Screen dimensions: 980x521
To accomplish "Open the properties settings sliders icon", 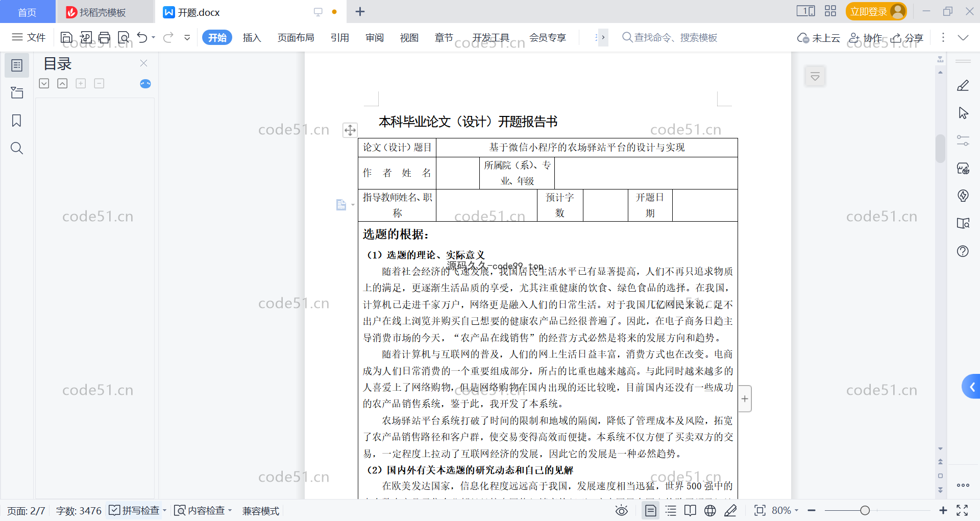I will click(x=963, y=140).
